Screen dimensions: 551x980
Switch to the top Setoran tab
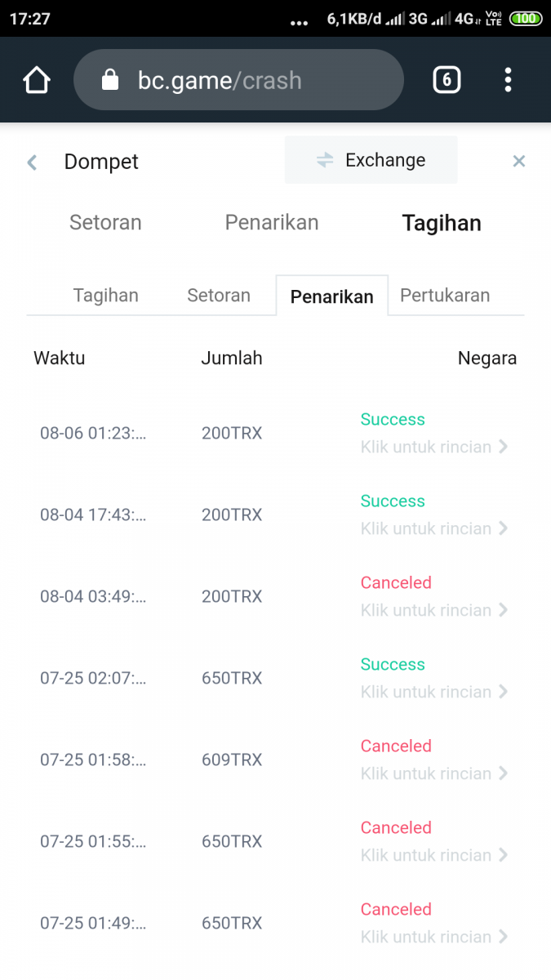click(105, 223)
